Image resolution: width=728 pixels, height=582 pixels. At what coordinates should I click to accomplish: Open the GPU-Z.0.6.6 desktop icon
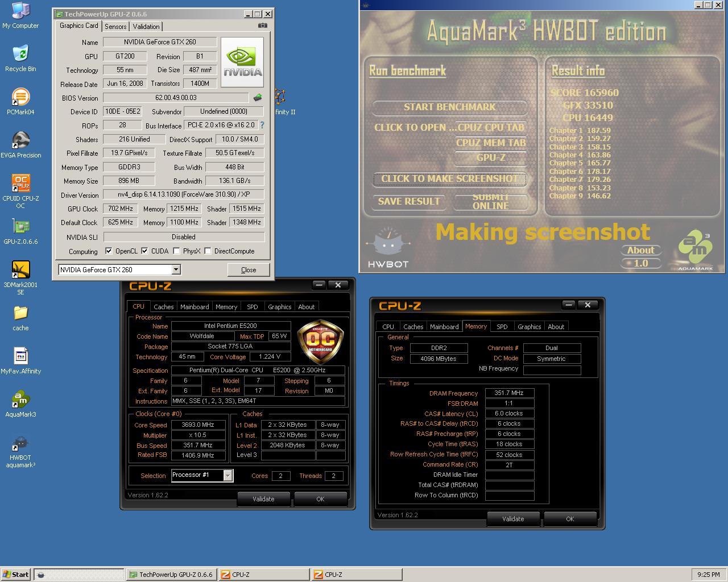[x=20, y=231]
